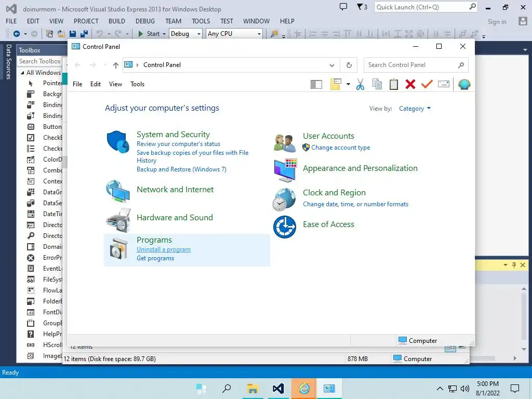Toggle the preview pane layout icon
Viewport: 532px width, 399px height.
(316, 84)
